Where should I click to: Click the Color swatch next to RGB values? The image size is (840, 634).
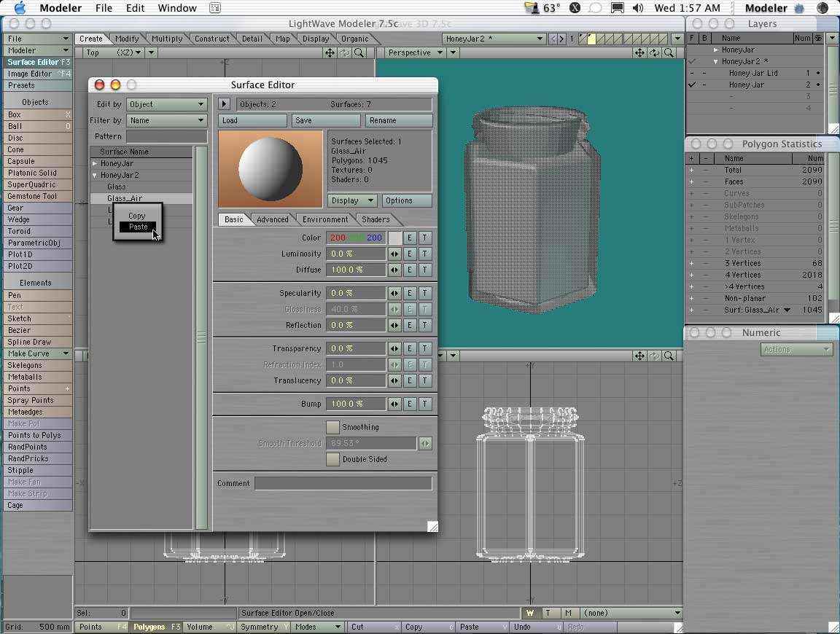[x=394, y=238]
